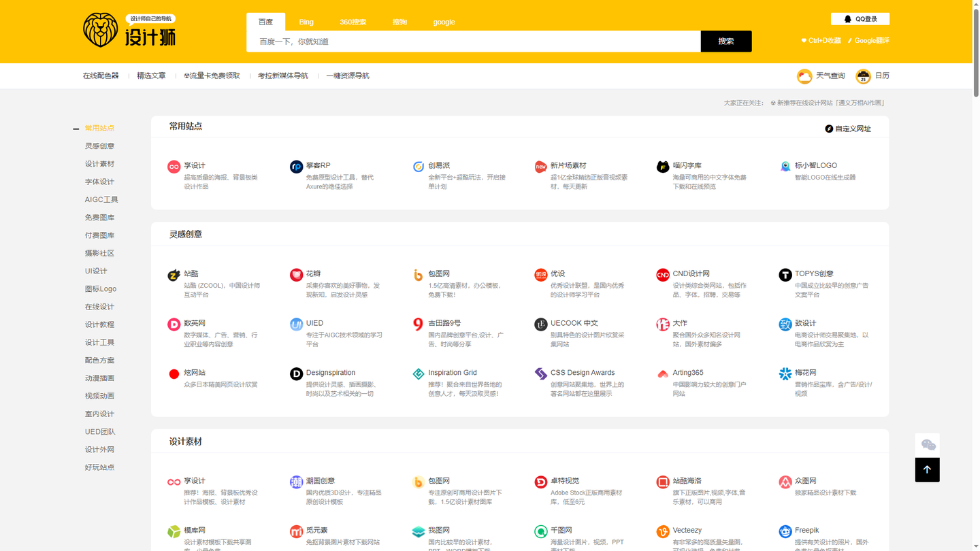Viewport: 980px width, 551px height.
Task: Open the 标小智LOGO icon
Action: point(785,167)
